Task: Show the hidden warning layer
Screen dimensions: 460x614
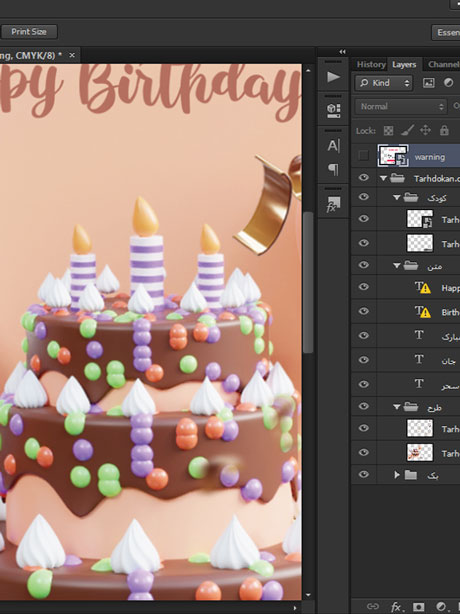Action: [363, 156]
